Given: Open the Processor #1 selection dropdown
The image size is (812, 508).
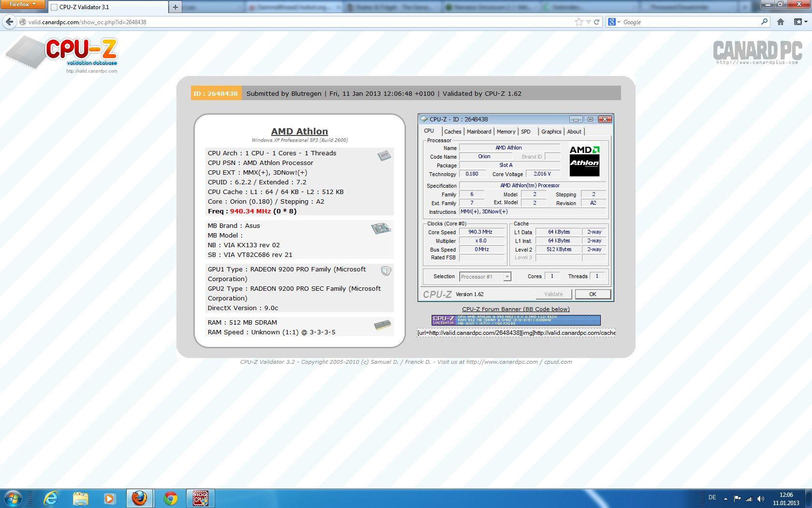Looking at the screenshot, I should pyautogui.click(x=507, y=277).
